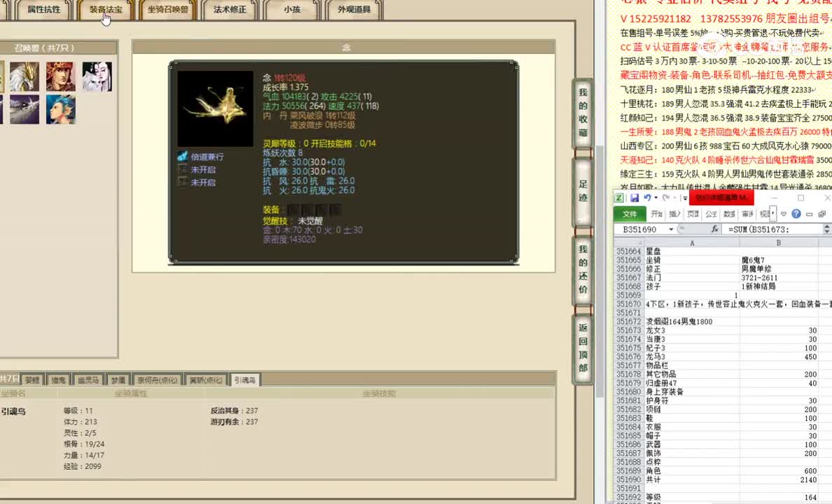Switch to the 梦魔 mount tab
Image resolution: width=832 pixels, height=504 pixels.
[117, 379]
